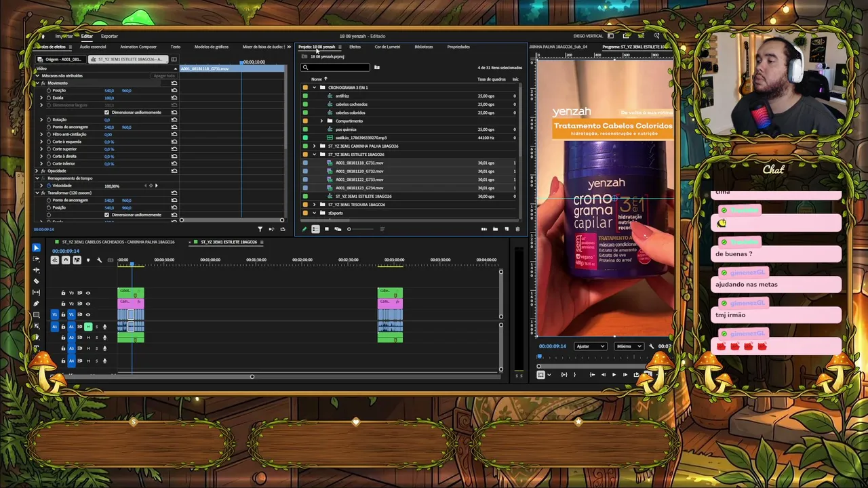Switch Project panel to list view

pyautogui.click(x=315, y=229)
